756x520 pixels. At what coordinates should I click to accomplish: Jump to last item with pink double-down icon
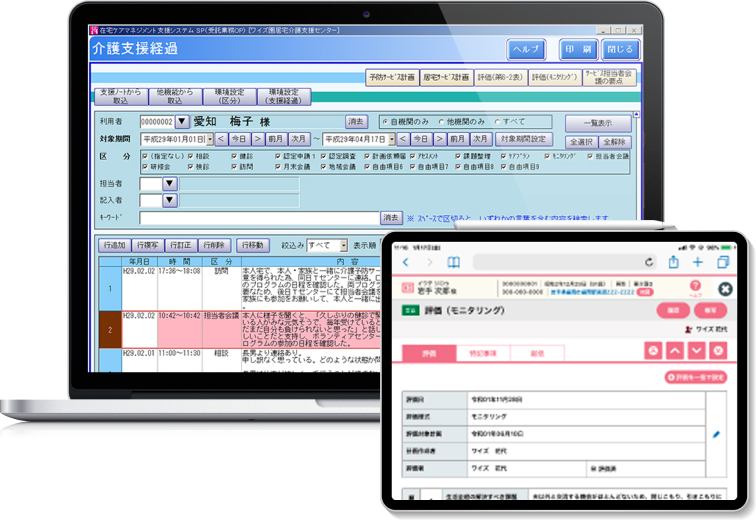pos(718,350)
